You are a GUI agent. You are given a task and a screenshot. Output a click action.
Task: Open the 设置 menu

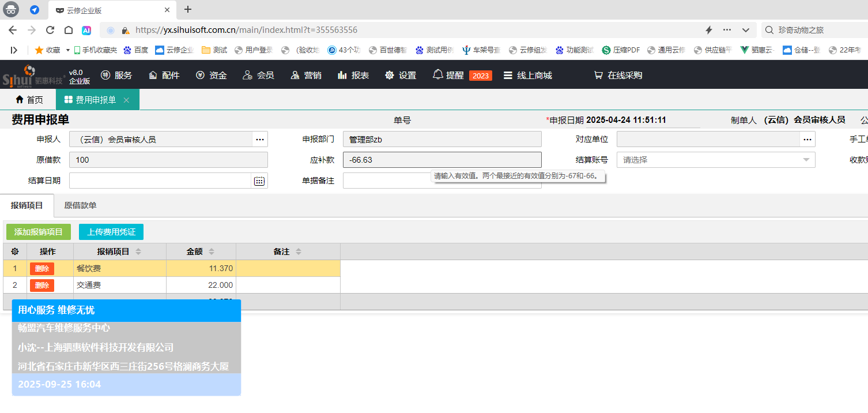[x=401, y=75]
